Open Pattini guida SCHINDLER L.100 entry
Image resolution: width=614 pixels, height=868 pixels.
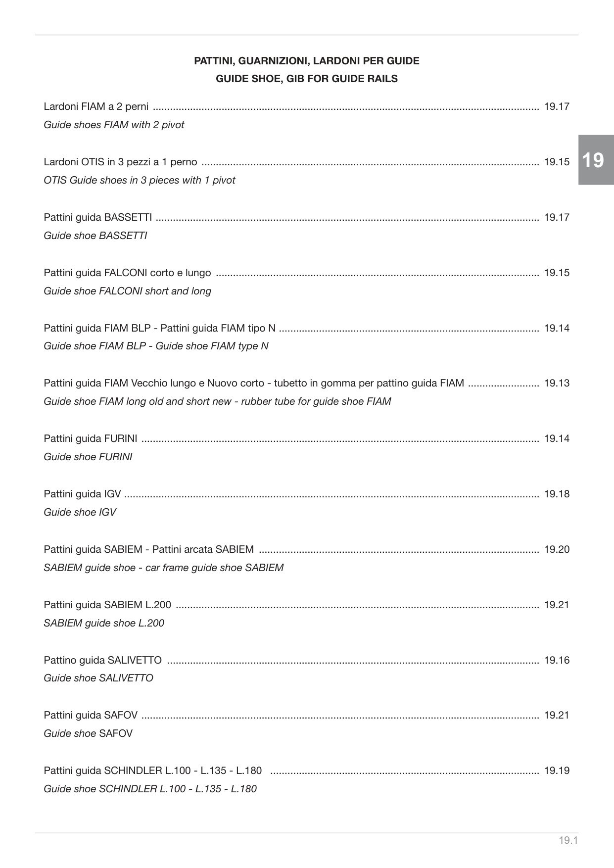coord(306,771)
